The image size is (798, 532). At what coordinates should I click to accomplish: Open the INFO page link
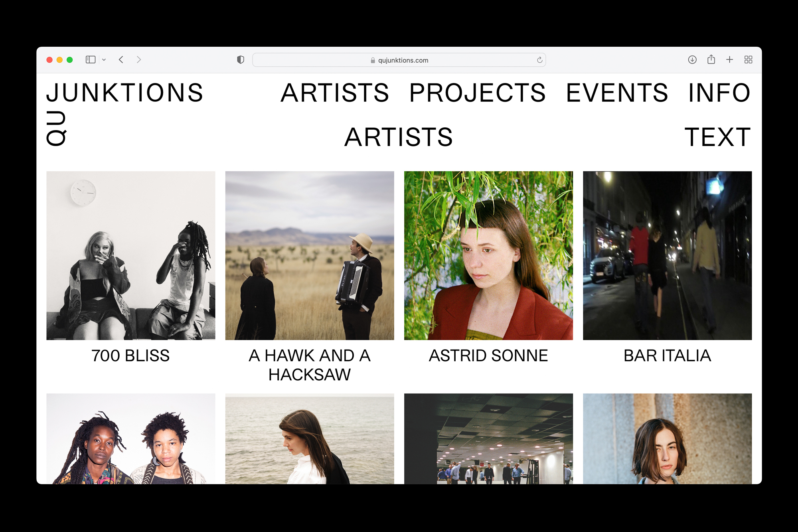(719, 93)
